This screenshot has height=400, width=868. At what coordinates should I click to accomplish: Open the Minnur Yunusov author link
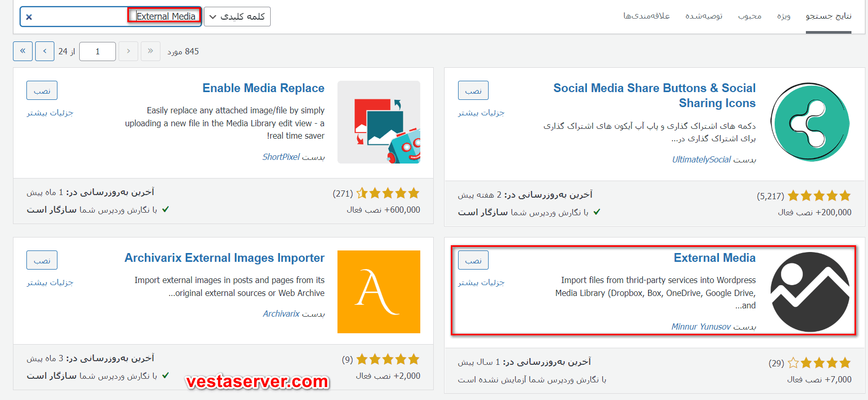tap(701, 327)
